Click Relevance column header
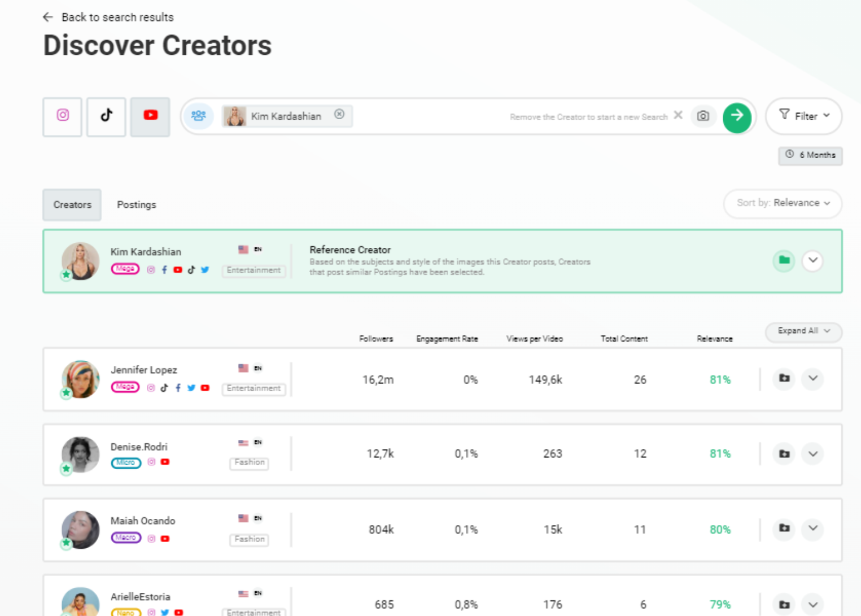861x616 pixels. 715,339
